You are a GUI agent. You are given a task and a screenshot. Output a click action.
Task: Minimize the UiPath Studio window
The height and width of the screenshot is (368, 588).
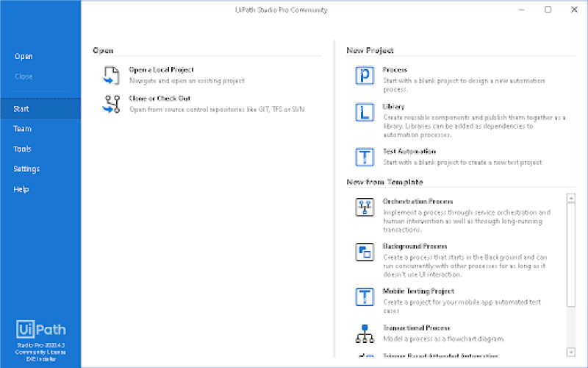click(521, 10)
